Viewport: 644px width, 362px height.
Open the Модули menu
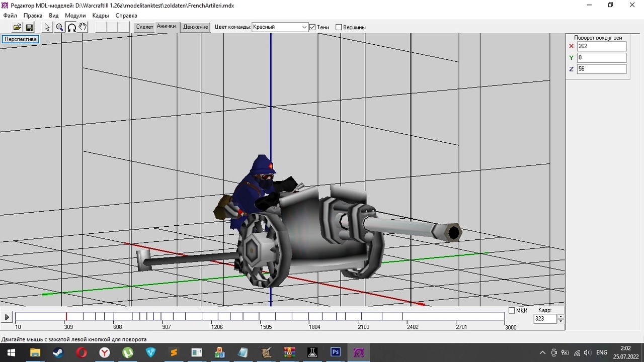(75, 16)
